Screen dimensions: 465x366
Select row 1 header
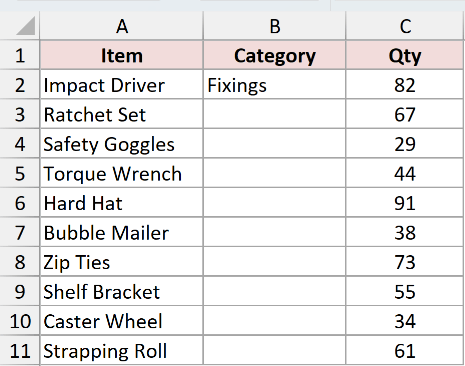point(20,55)
